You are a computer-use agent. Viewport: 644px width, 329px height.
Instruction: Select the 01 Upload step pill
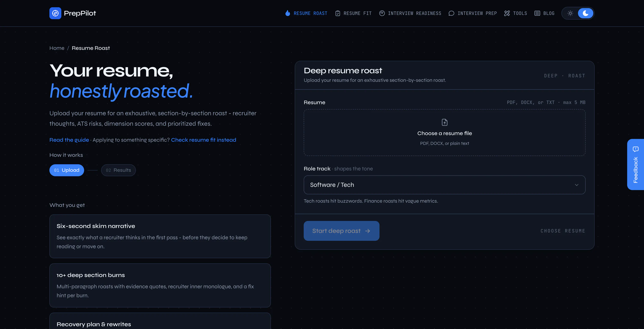coord(67,170)
